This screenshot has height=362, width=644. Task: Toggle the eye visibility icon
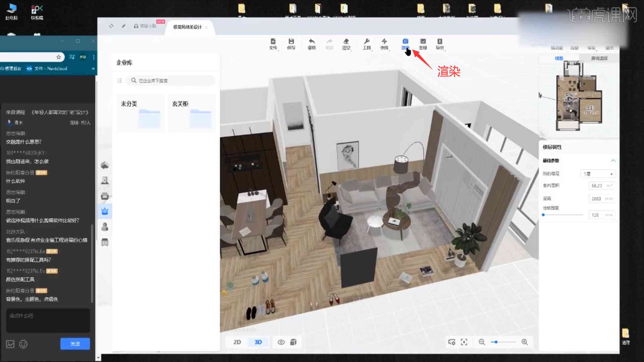(281, 342)
